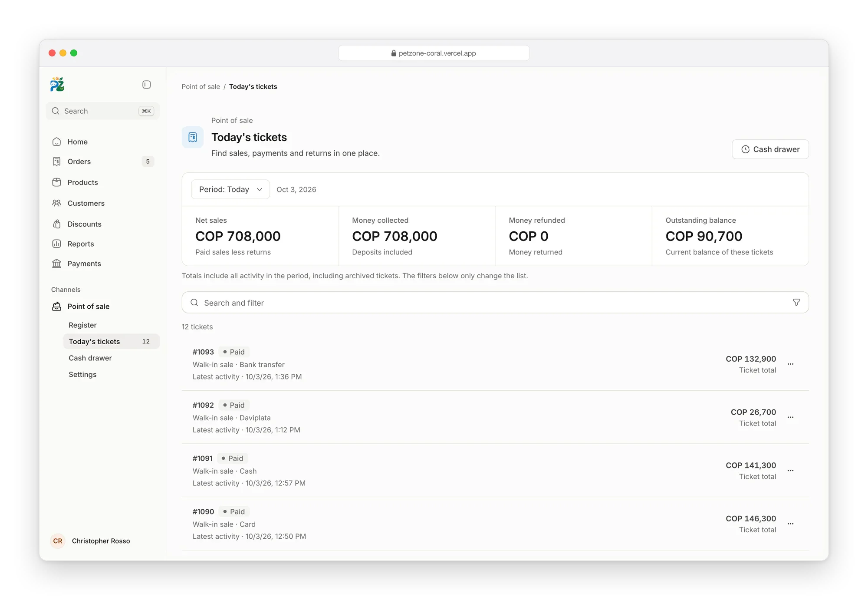Click the Today's tickets header icon
The width and height of the screenshot is (868, 600).
(193, 137)
